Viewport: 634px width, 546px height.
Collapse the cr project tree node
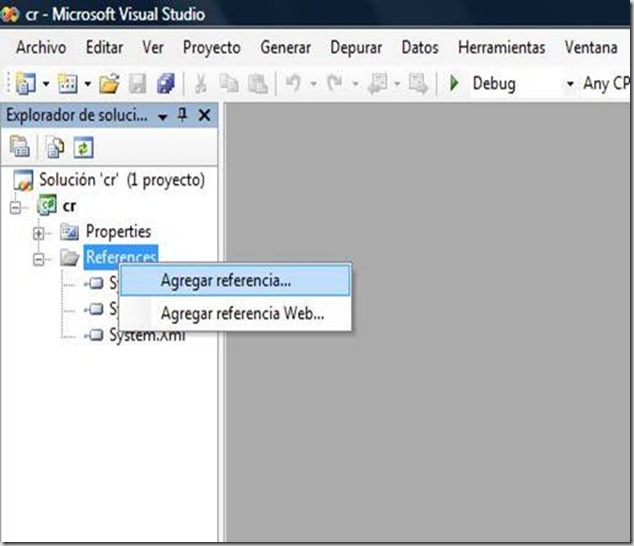point(15,207)
